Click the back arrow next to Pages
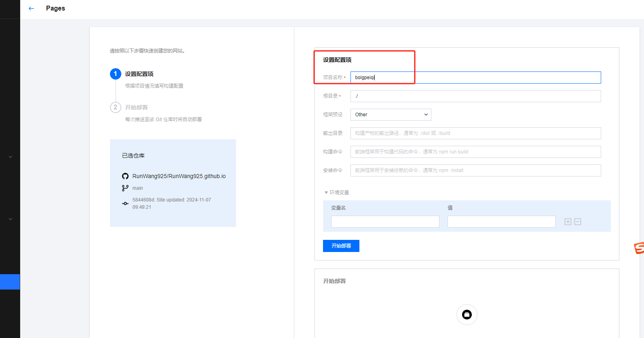Image resolution: width=644 pixels, height=338 pixels. tap(31, 8)
